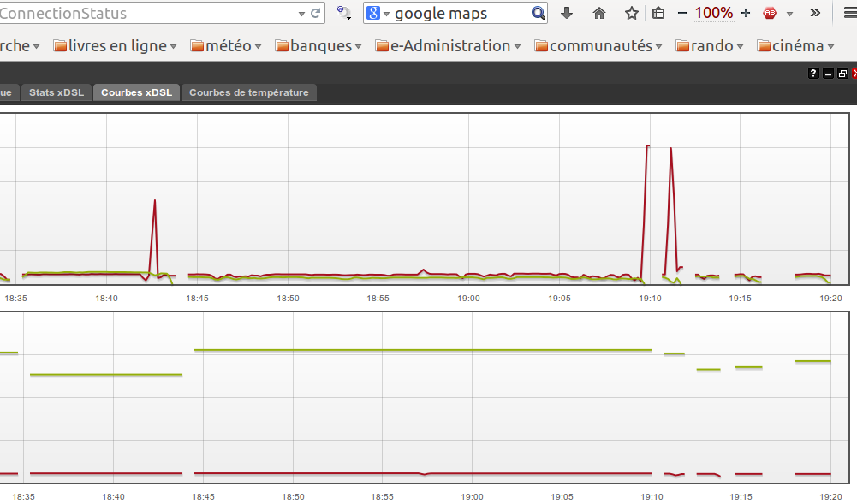Viewport: 857px width, 504px height.
Task: Open the URL history dropdown arrow
Action: pyautogui.click(x=301, y=14)
